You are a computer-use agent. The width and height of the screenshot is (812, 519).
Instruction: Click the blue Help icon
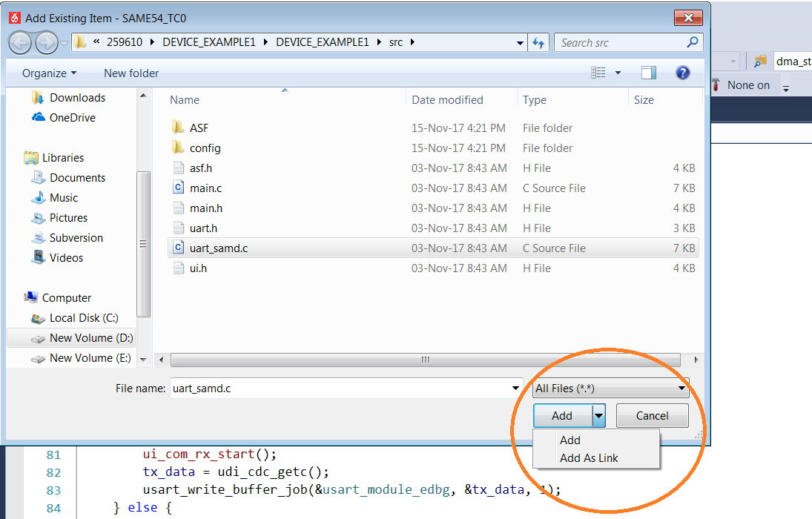(682, 73)
